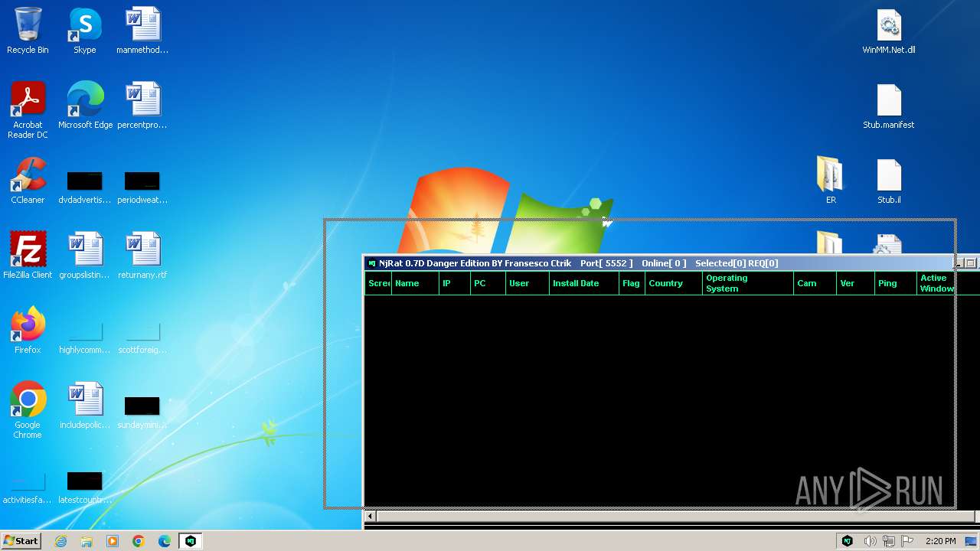Open Acrobat Reader DC shortcut
980x551 pixels.
tap(28, 110)
